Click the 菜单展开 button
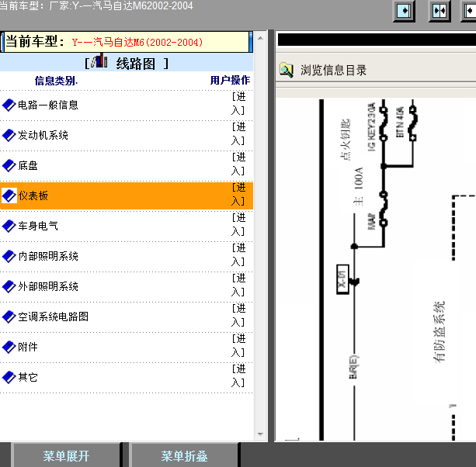Screen dimensions: 476x467 tap(66, 456)
